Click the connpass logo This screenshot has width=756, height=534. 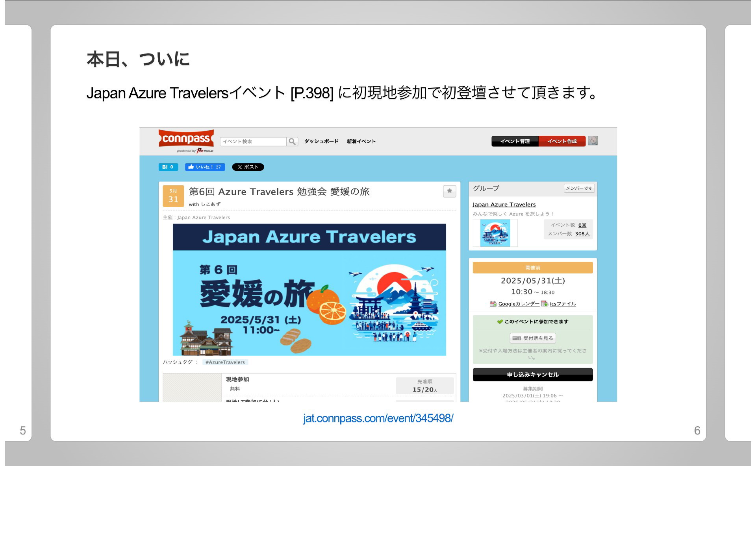click(x=186, y=139)
